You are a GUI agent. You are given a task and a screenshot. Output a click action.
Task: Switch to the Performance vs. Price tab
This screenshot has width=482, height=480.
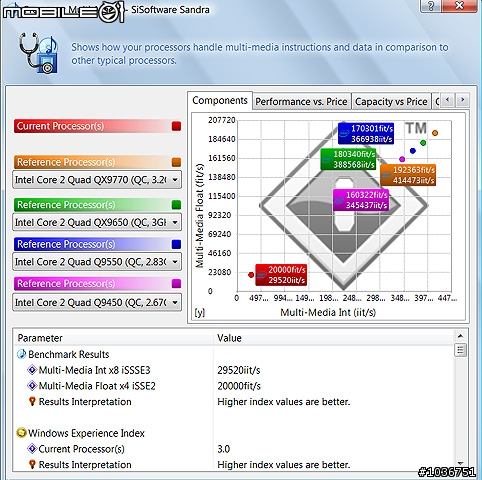[301, 101]
